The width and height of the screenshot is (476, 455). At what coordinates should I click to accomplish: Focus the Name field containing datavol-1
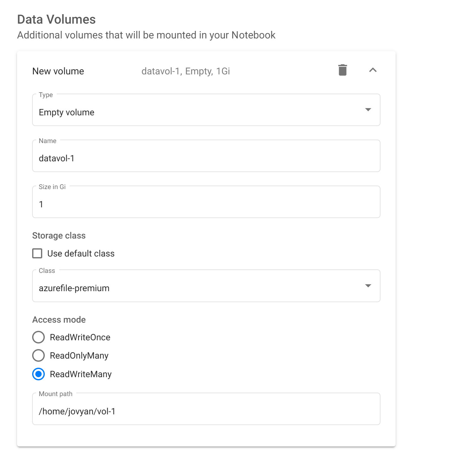coord(206,158)
